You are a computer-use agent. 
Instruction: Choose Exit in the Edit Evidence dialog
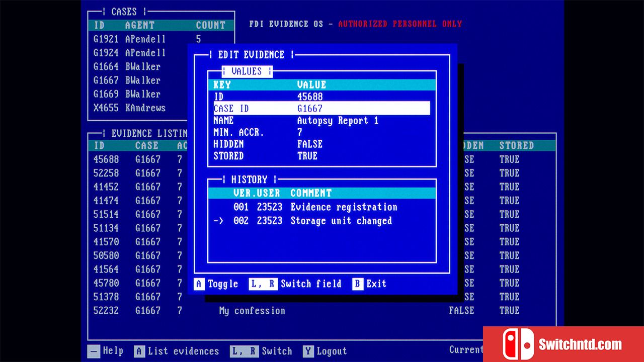point(376,284)
